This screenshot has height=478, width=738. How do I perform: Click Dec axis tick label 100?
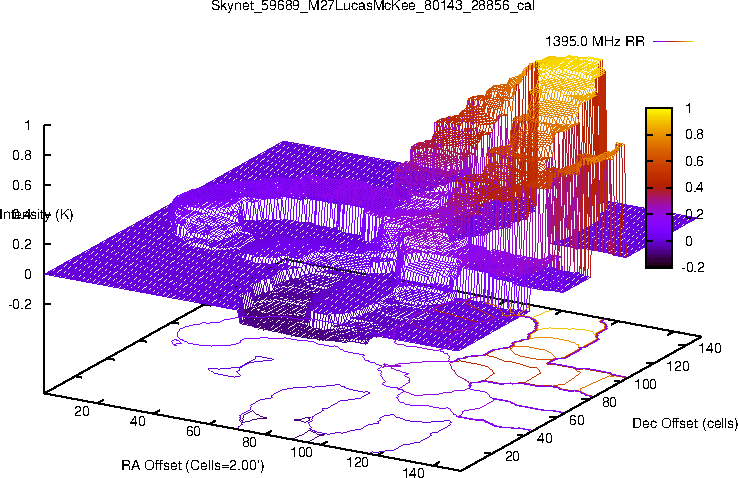(645, 384)
